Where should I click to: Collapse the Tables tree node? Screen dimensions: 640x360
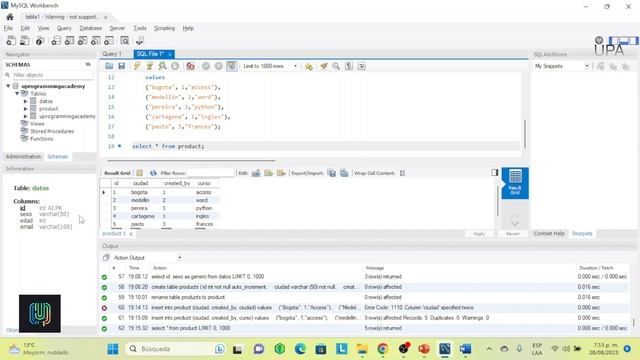17,93
